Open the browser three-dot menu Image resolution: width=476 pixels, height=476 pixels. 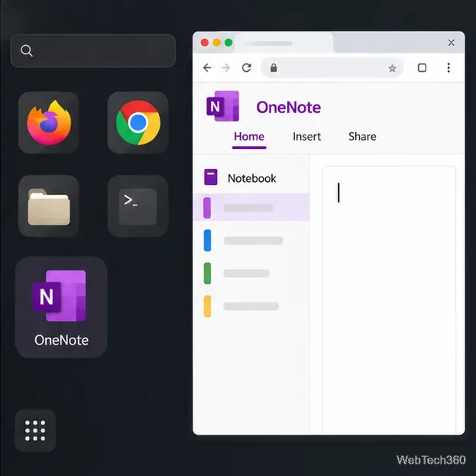pyautogui.click(x=448, y=67)
